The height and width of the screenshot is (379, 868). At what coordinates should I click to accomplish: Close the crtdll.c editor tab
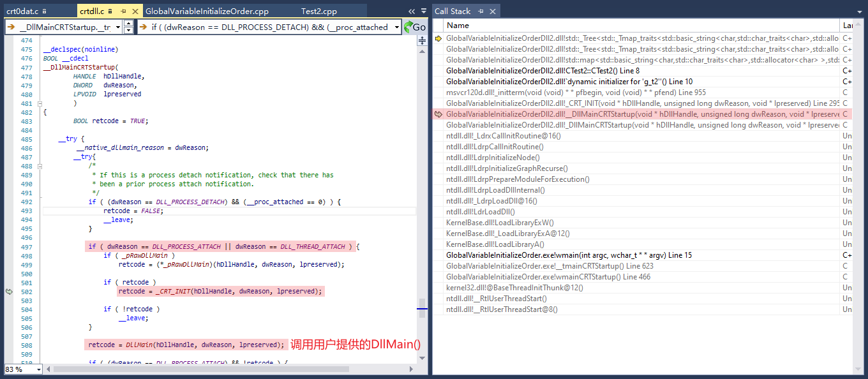pyautogui.click(x=134, y=11)
